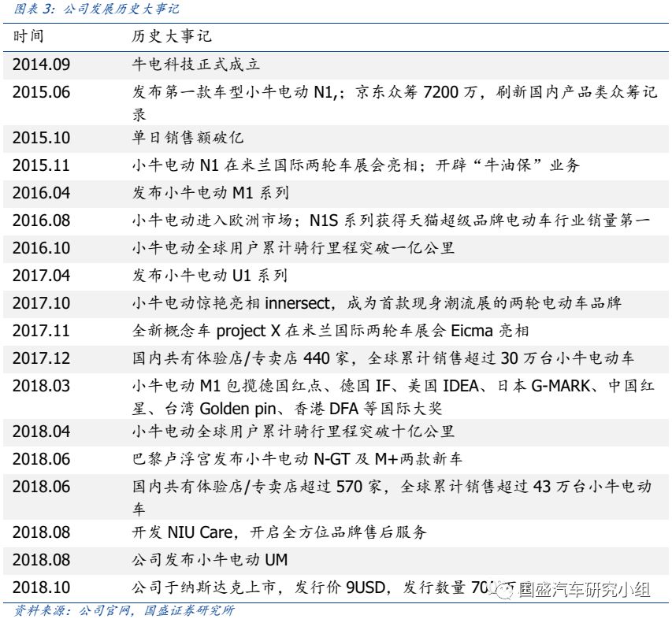Click the date cell 2016.10
Viewport: 672px width, 619px height.
[x=41, y=248]
